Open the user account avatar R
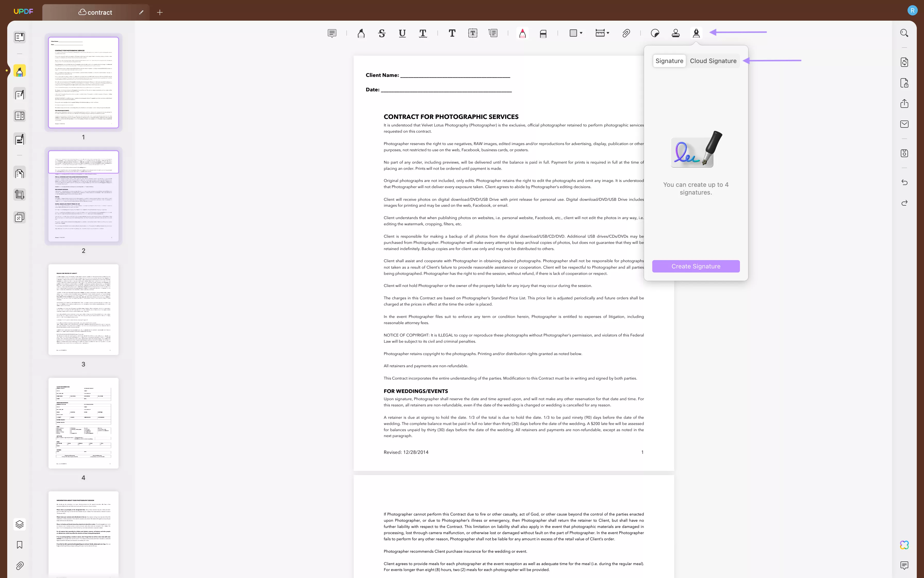This screenshot has height=578, width=924. coord(912,11)
